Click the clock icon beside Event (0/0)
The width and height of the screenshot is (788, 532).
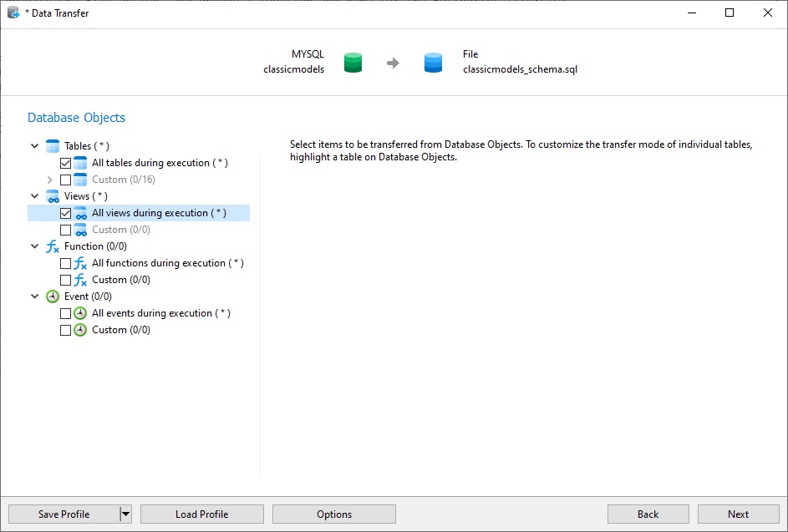pyautogui.click(x=53, y=296)
